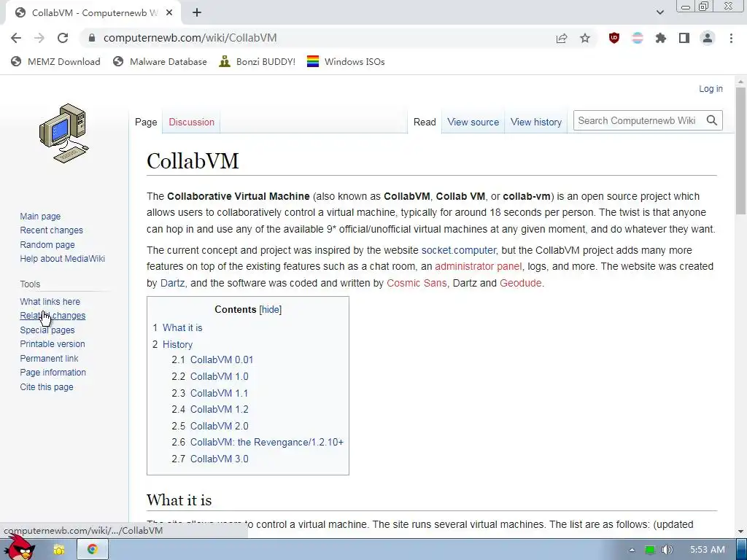Open the Chrome three-dot menu
Screen dimensions: 747x560
tap(731, 38)
